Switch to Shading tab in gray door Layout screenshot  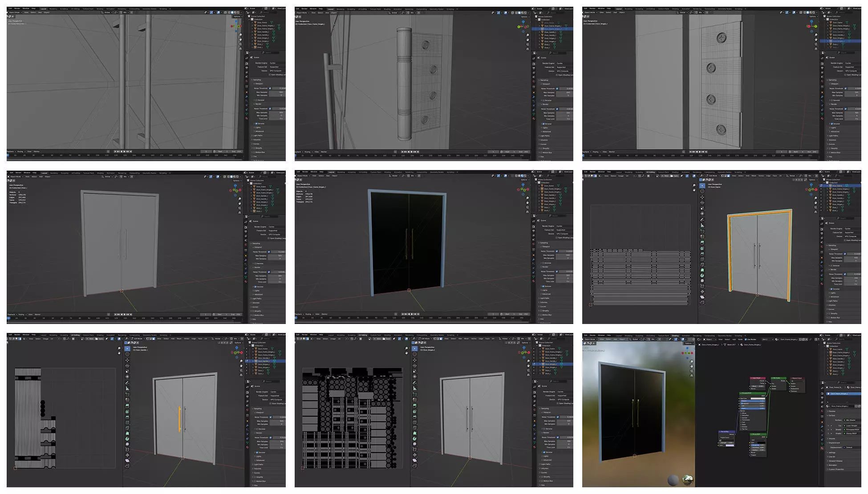click(x=100, y=173)
